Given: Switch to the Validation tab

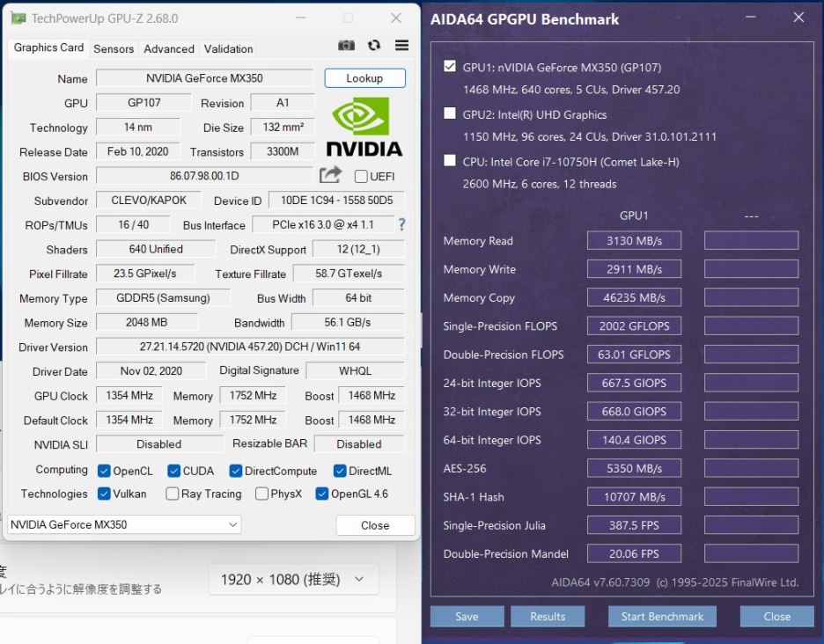Looking at the screenshot, I should pos(228,49).
